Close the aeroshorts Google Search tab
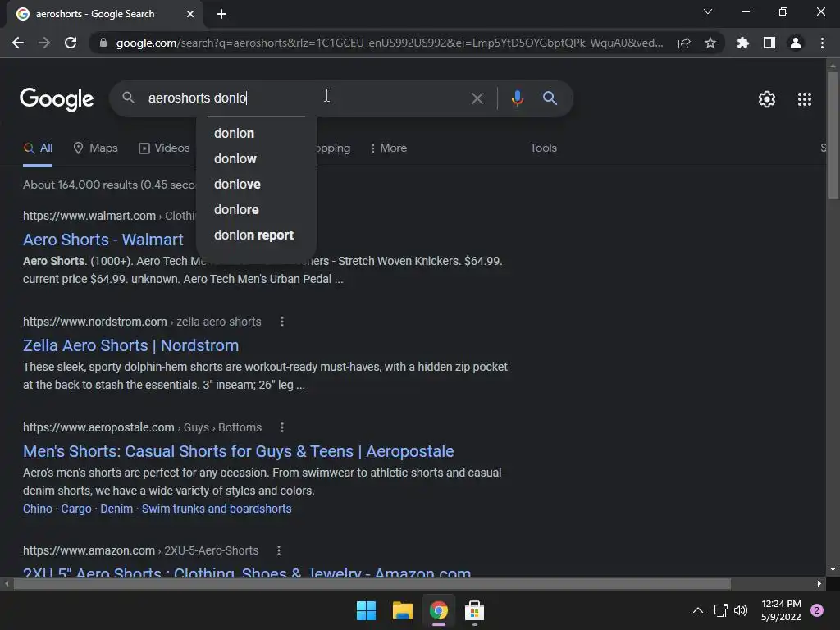Screen dimensions: 840x630 point(190,14)
